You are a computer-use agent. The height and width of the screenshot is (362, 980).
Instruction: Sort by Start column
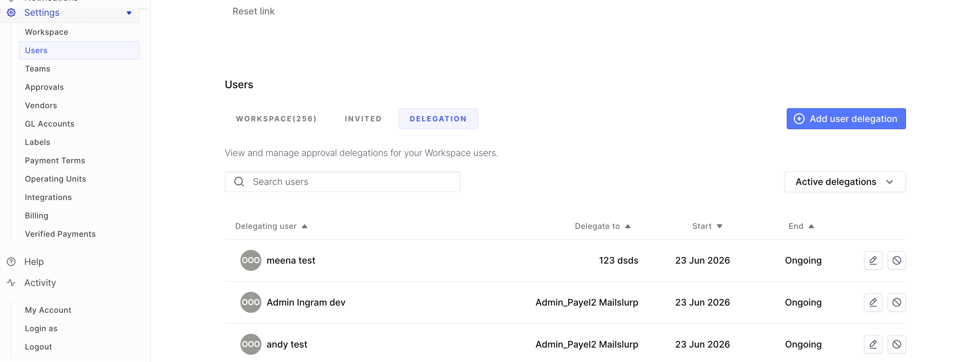(x=707, y=227)
